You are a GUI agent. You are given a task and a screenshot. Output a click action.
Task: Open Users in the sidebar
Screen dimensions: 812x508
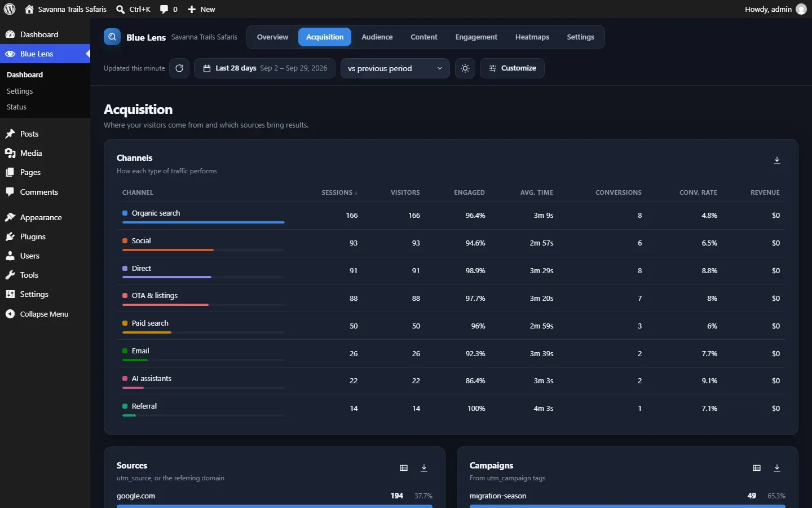click(45, 256)
